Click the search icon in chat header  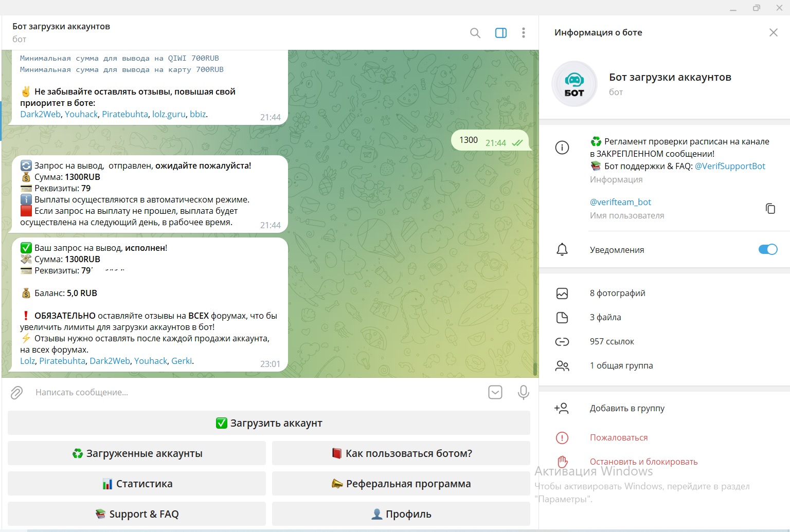[x=475, y=33]
